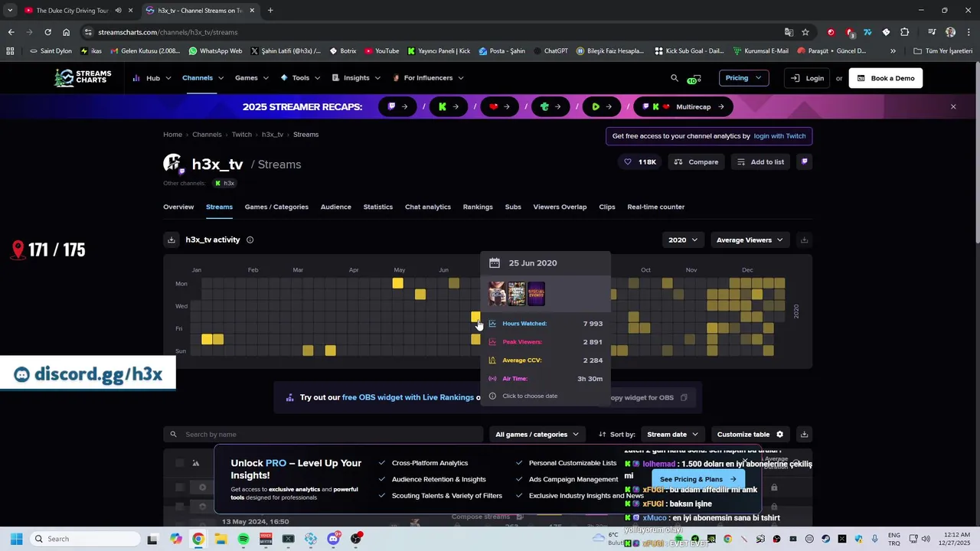Switch to Games / Categories tab
This screenshot has width=980, height=551.
(x=276, y=207)
